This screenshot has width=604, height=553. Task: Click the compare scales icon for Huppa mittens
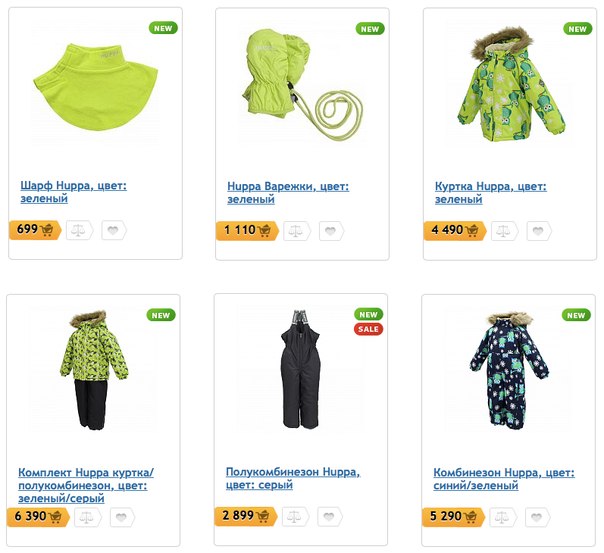click(x=297, y=231)
